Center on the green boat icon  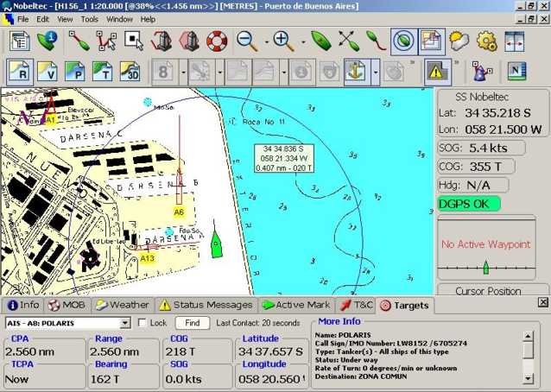coord(320,41)
